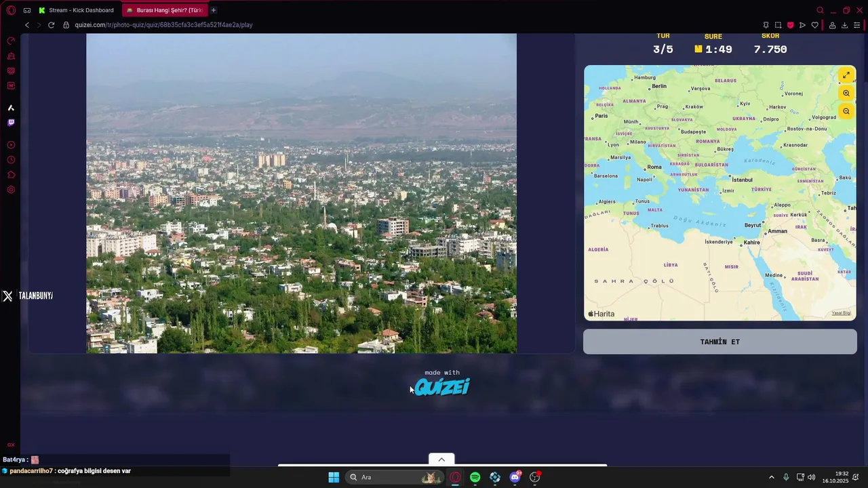Toggle the ad blocker shield
The image size is (868, 488).
790,25
